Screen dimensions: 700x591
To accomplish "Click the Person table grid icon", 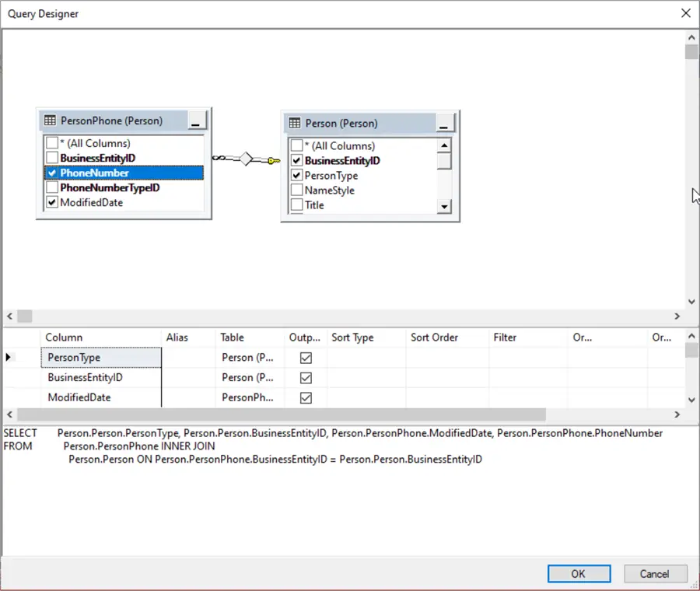I will click(295, 123).
